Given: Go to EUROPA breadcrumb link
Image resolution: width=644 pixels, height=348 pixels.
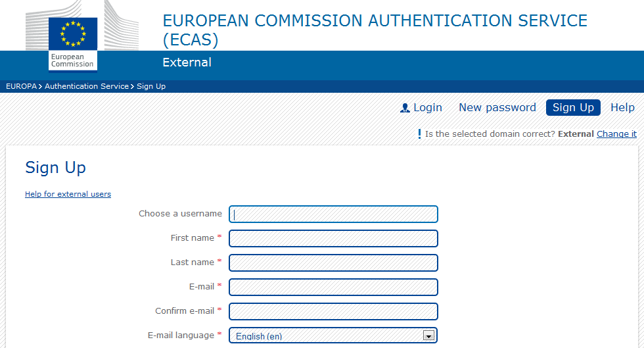Looking at the screenshot, I should [x=21, y=86].
